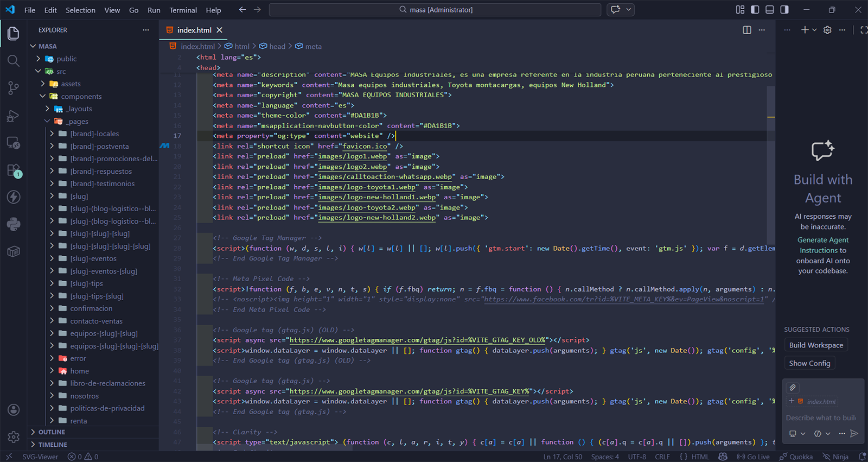Select the index.html editor tab
The width and height of the screenshot is (868, 462).
(x=194, y=30)
